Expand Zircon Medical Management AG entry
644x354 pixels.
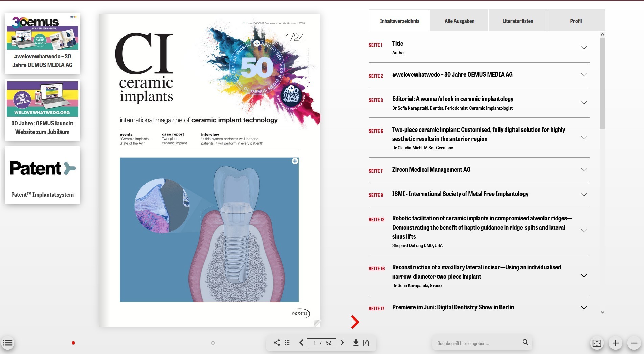click(x=584, y=170)
